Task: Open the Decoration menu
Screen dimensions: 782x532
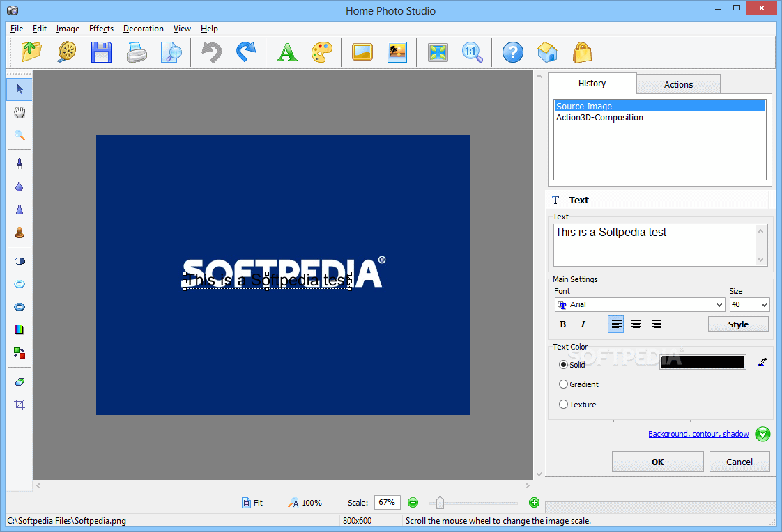Action: point(143,29)
